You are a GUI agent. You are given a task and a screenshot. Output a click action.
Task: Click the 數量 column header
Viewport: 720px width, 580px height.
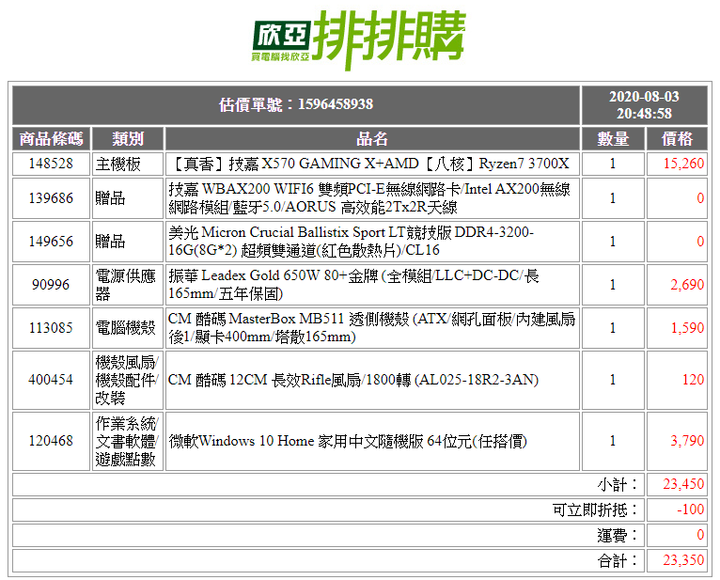613,139
